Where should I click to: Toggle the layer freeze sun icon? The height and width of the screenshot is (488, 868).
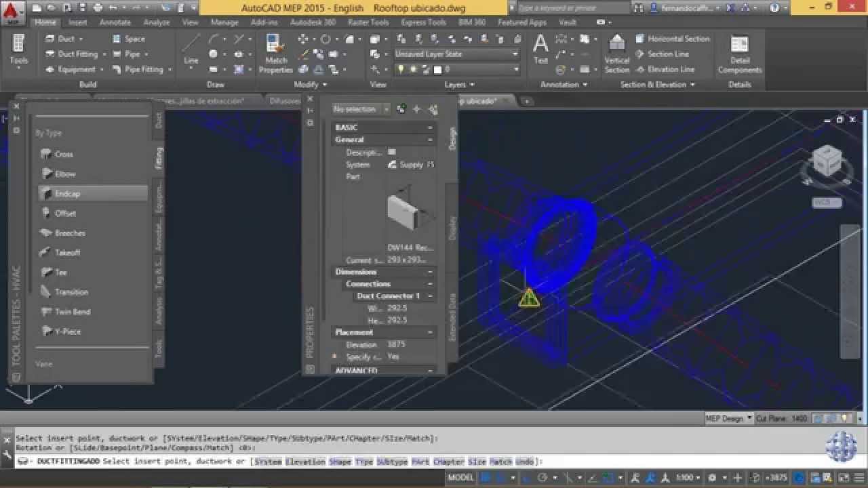(412, 69)
